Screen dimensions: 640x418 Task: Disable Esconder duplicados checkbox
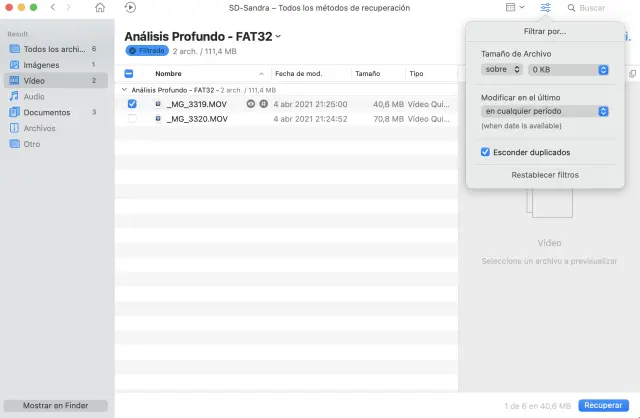point(486,152)
